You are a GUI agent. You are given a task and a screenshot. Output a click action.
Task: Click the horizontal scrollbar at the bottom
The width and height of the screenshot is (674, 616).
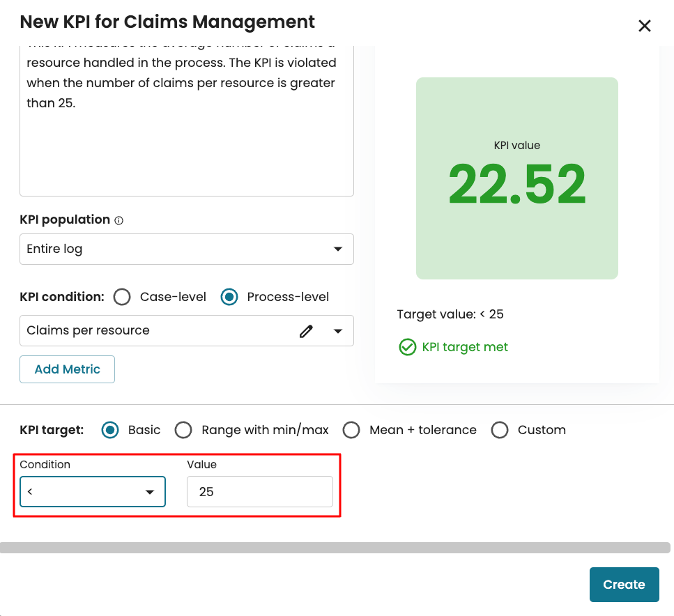pyautogui.click(x=335, y=548)
